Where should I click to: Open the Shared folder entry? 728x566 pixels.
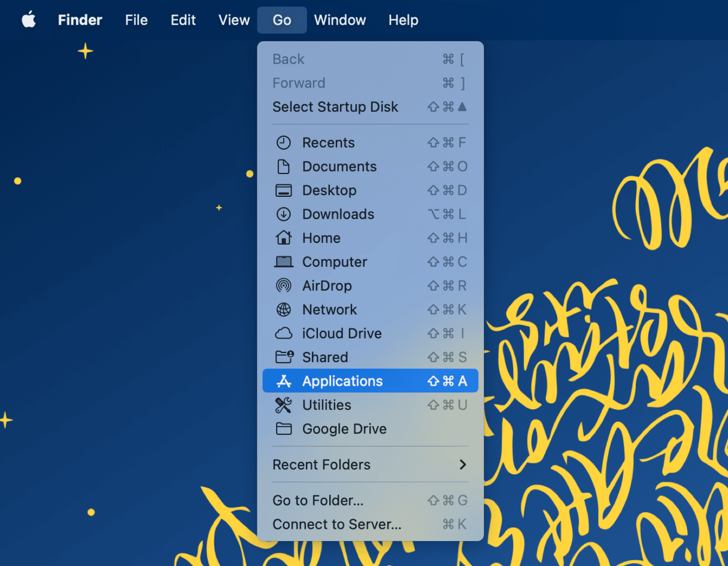(324, 357)
